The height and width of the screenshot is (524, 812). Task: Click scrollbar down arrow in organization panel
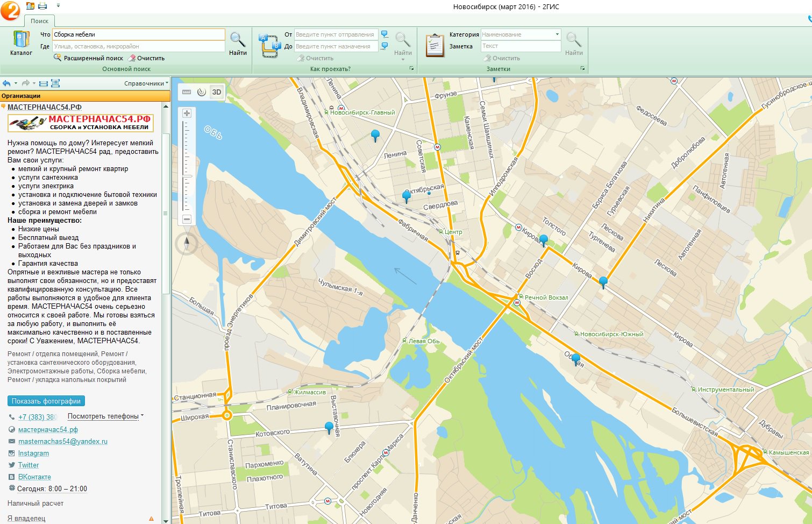coord(166,520)
